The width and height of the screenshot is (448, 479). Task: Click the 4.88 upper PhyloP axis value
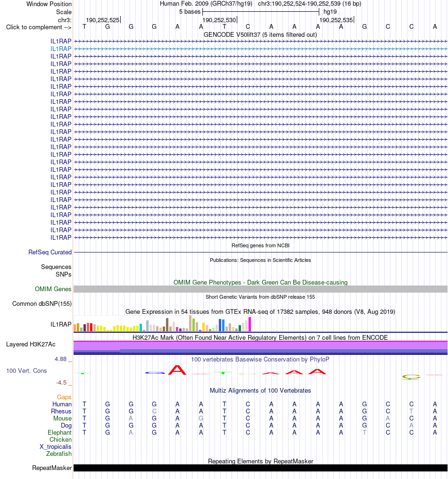click(60, 359)
